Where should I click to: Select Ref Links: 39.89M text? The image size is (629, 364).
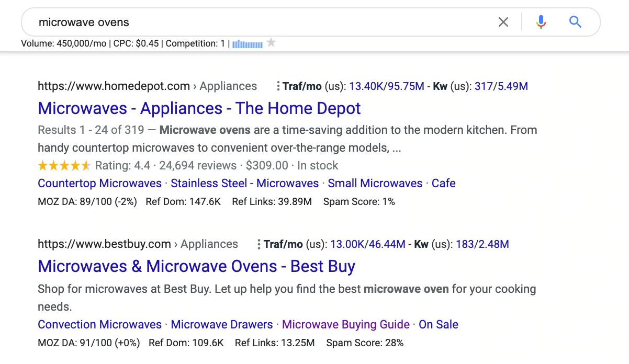click(272, 201)
